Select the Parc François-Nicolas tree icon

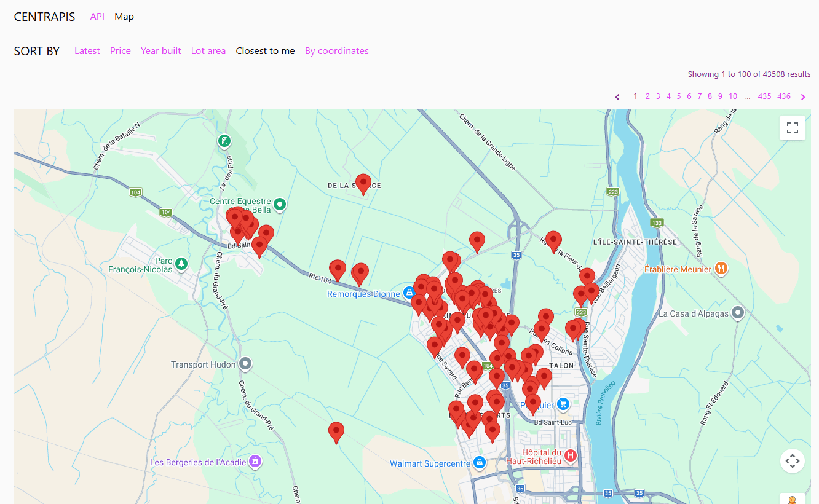pyautogui.click(x=181, y=264)
